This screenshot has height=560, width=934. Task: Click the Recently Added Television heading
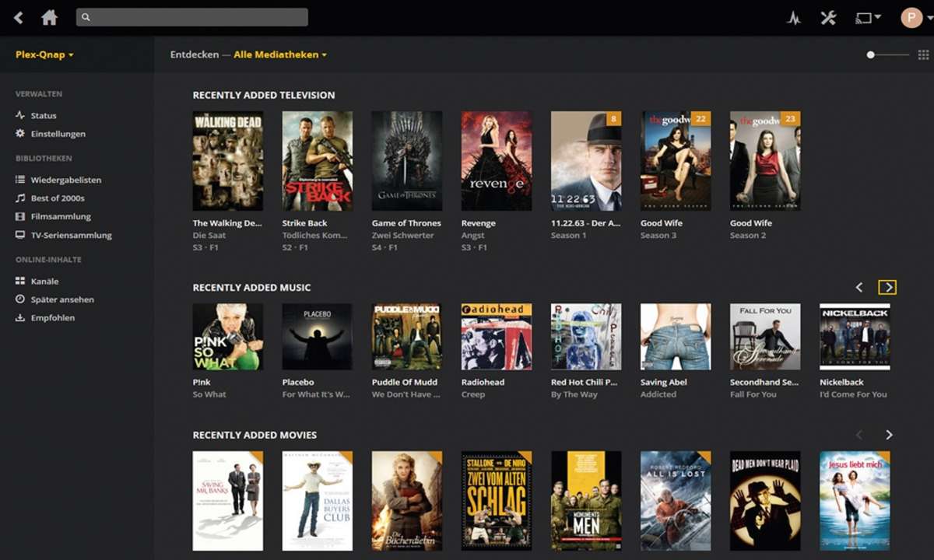pyautogui.click(x=264, y=95)
